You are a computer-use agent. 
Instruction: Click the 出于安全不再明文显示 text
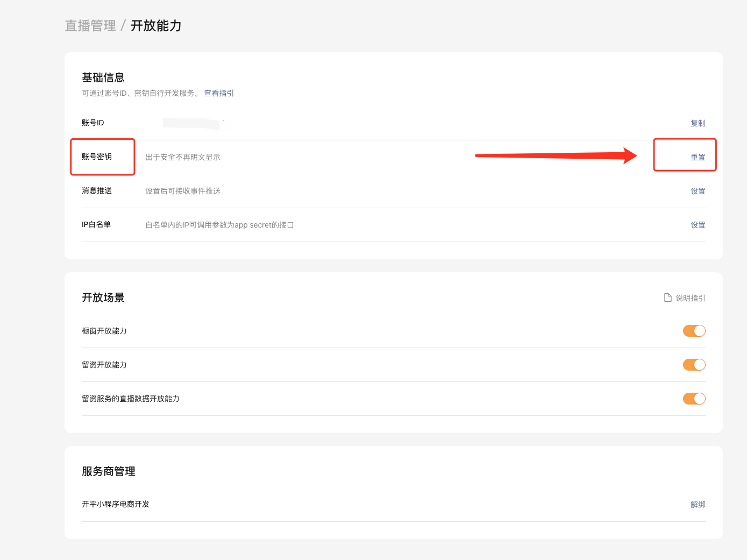pos(183,157)
